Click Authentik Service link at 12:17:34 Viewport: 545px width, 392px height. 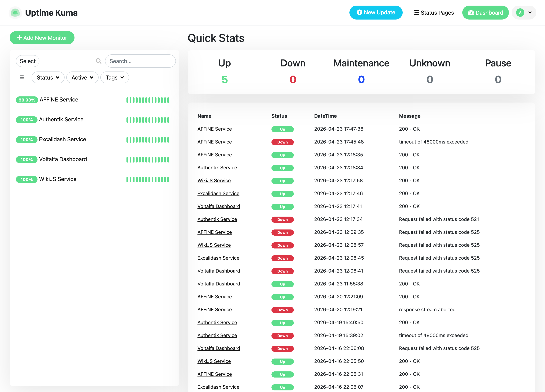[x=217, y=219]
